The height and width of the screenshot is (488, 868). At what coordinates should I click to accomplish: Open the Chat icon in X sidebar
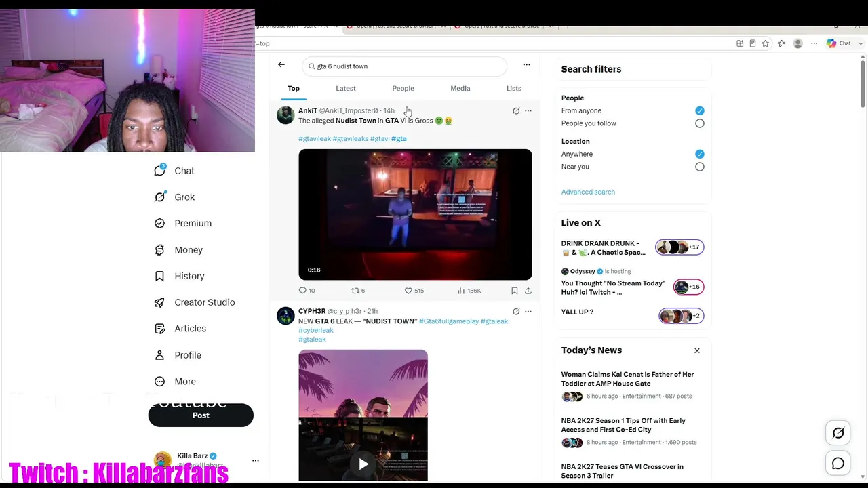pos(160,170)
